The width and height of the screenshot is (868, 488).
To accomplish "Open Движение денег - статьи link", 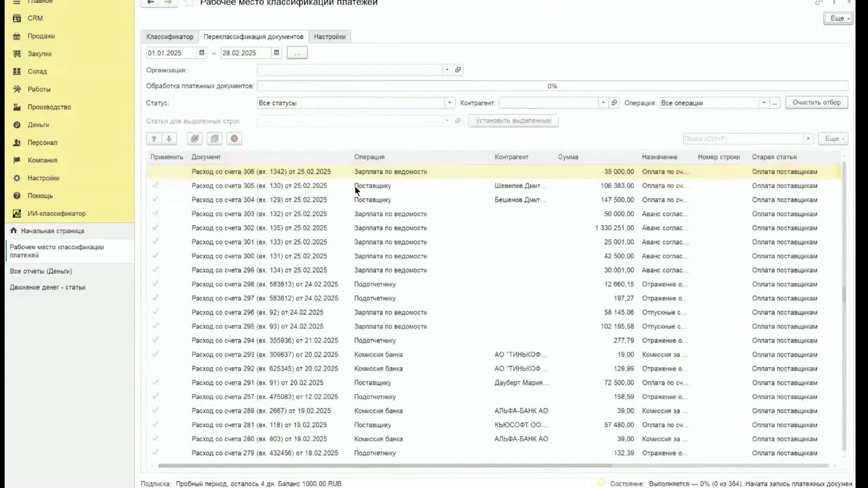I will [x=47, y=287].
